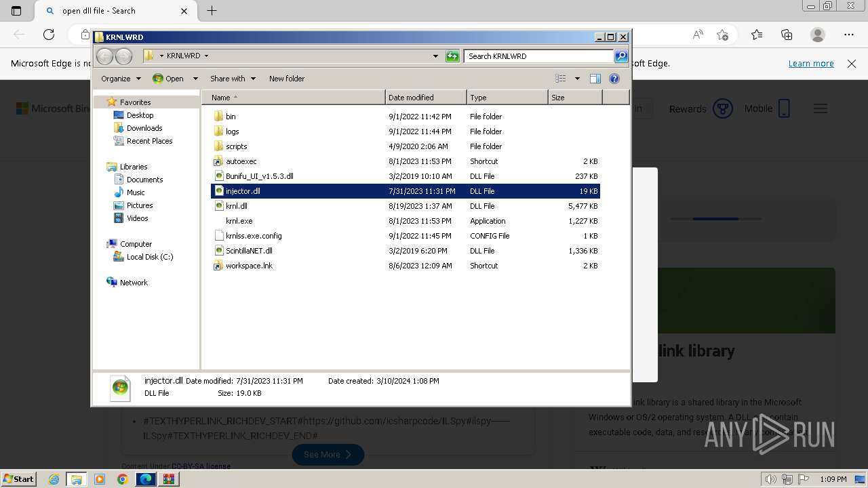This screenshot has height=488, width=868.
Task: Select the highlighted injector.dll row
Action: click(x=405, y=191)
